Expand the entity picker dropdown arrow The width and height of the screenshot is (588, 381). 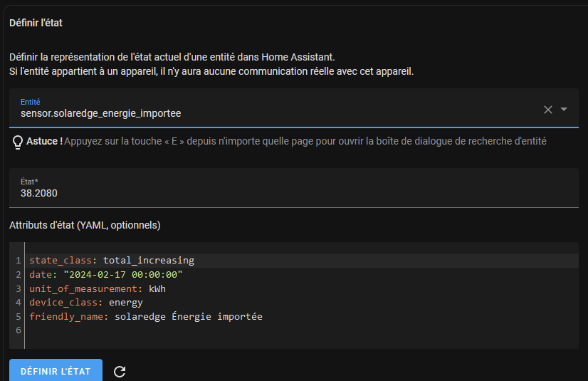[x=564, y=110]
